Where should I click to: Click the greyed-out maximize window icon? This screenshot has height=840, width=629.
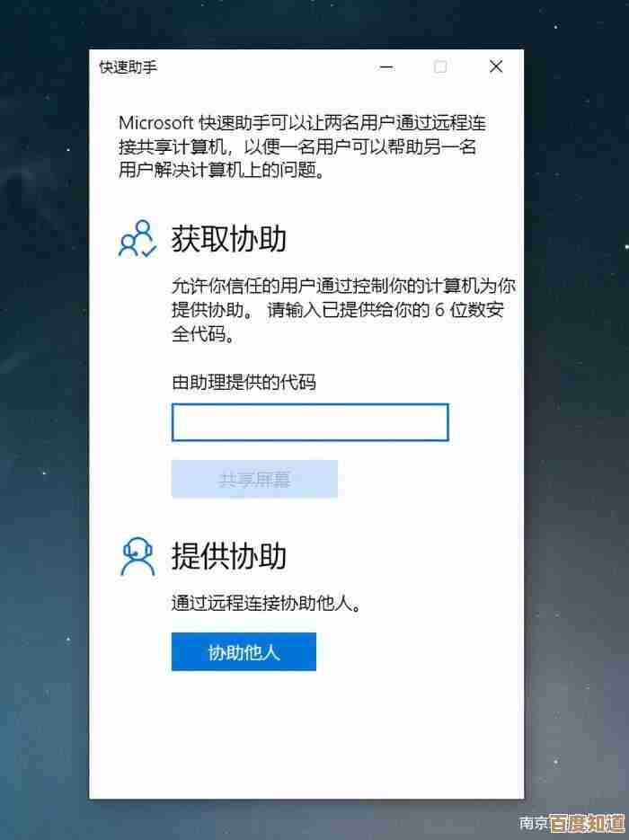[440, 67]
